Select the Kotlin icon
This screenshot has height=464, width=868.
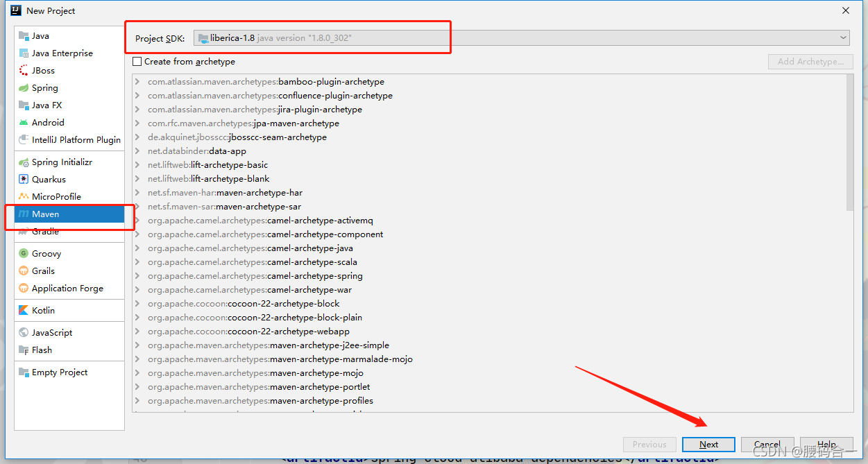(x=24, y=311)
